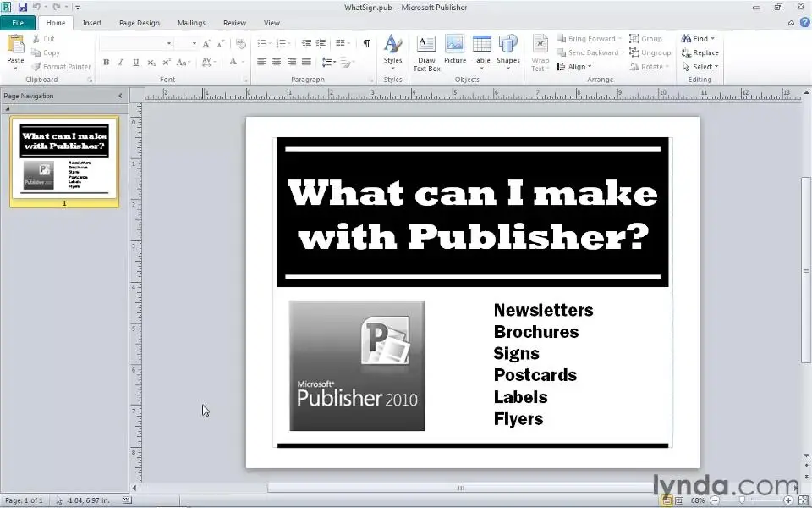Insert a Picture from Objects group
This screenshot has height=508, width=812.
(455, 50)
